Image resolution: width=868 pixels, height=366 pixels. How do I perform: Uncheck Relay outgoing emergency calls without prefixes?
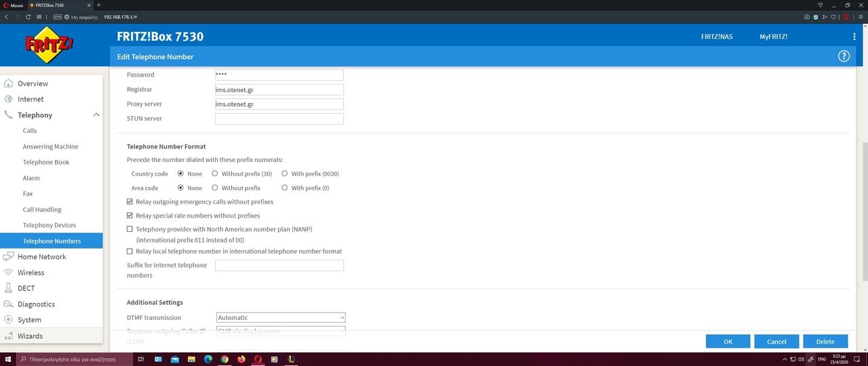tap(130, 202)
